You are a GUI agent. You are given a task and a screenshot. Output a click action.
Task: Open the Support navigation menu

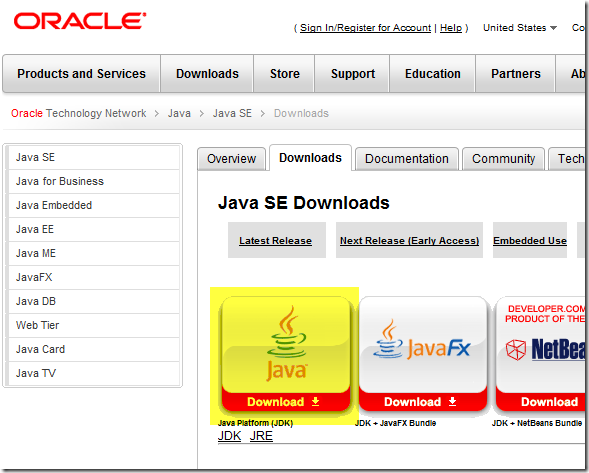pyautogui.click(x=353, y=74)
